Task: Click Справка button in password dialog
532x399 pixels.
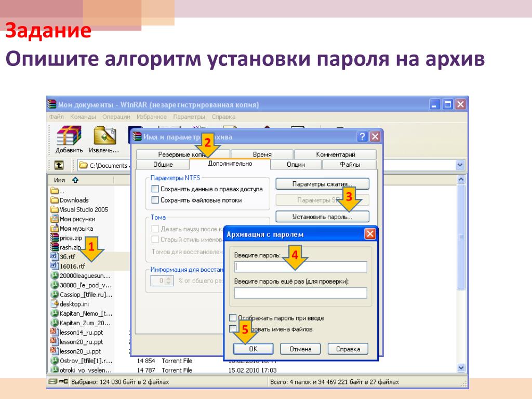Action: (348, 349)
